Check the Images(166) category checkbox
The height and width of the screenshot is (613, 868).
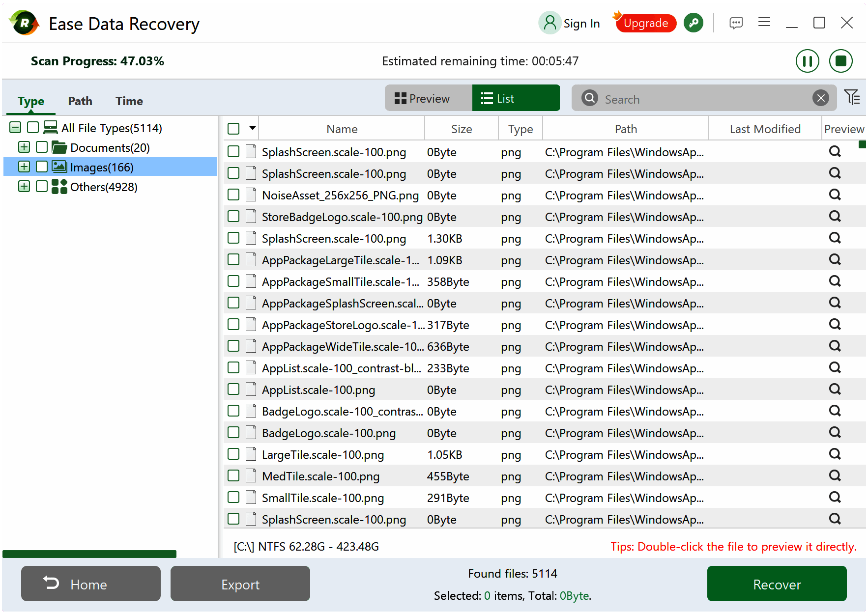point(41,167)
